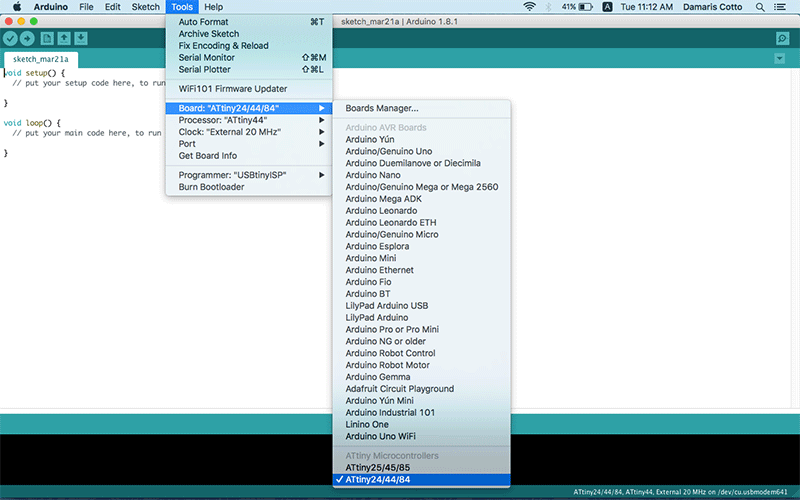
Task: Choose Get Board Info
Action: [x=249, y=156]
